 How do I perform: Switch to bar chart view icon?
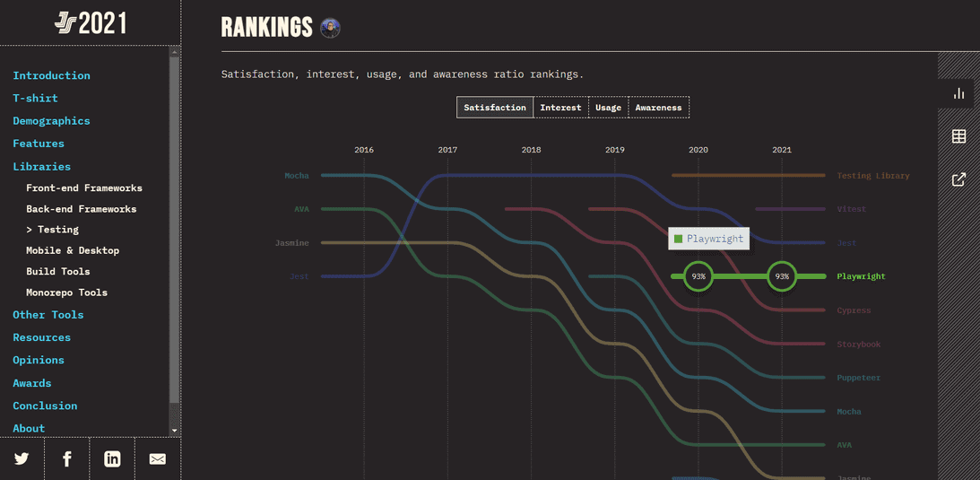[958, 93]
